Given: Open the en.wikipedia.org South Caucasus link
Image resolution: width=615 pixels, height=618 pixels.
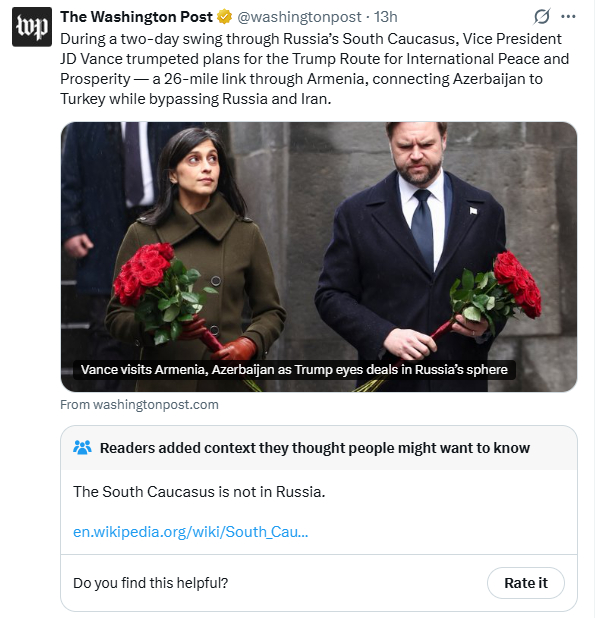Looking at the screenshot, I should point(191,531).
